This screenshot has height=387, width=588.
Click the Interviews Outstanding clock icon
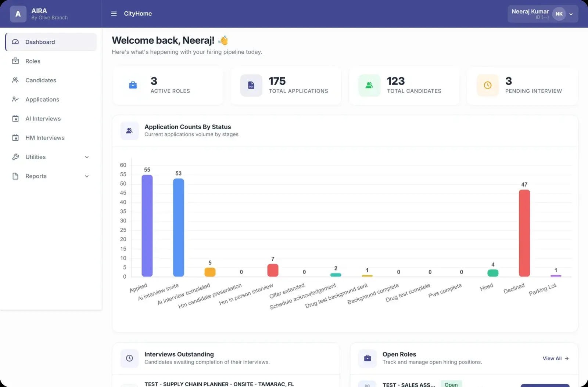click(x=129, y=358)
